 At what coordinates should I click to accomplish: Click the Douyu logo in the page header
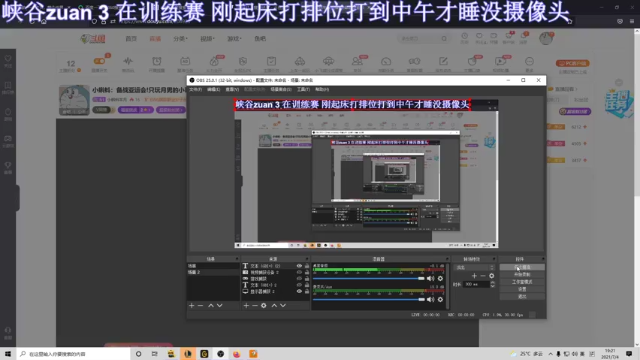point(93,39)
